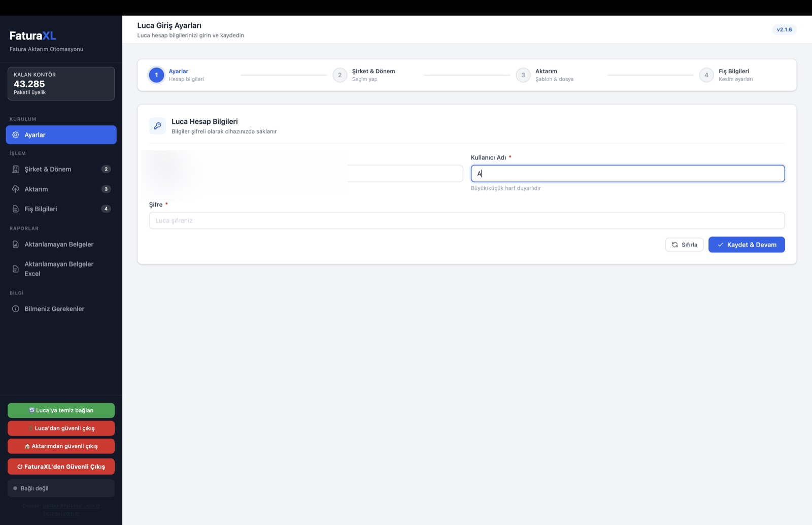
Task: Reset the form with the Sıfırla button
Action: coord(685,245)
